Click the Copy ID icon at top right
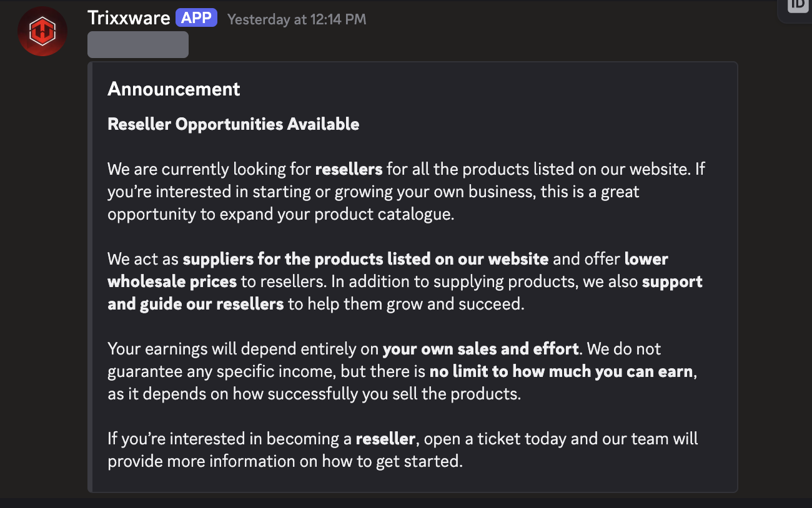This screenshot has height=508, width=812. click(x=798, y=5)
